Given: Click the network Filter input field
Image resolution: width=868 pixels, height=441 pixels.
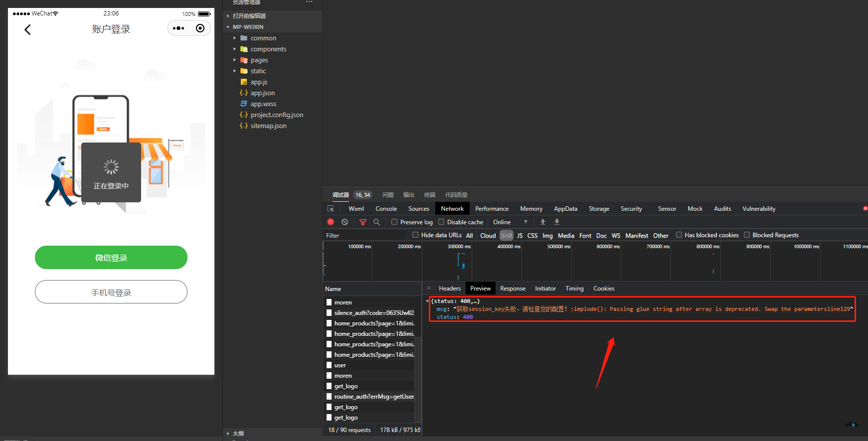Looking at the screenshot, I should click(x=365, y=236).
